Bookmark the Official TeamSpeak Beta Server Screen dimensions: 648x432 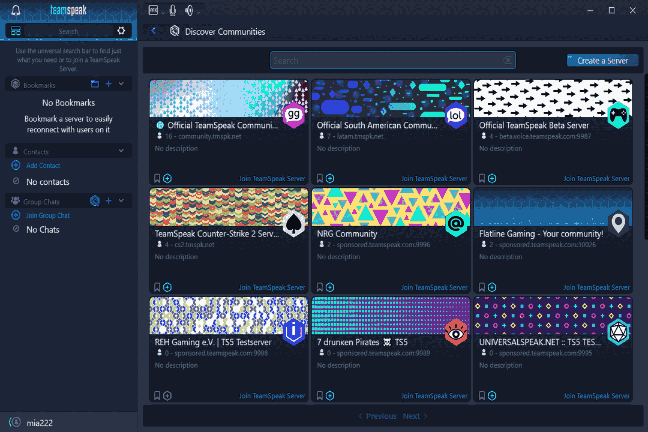pyautogui.click(x=481, y=178)
